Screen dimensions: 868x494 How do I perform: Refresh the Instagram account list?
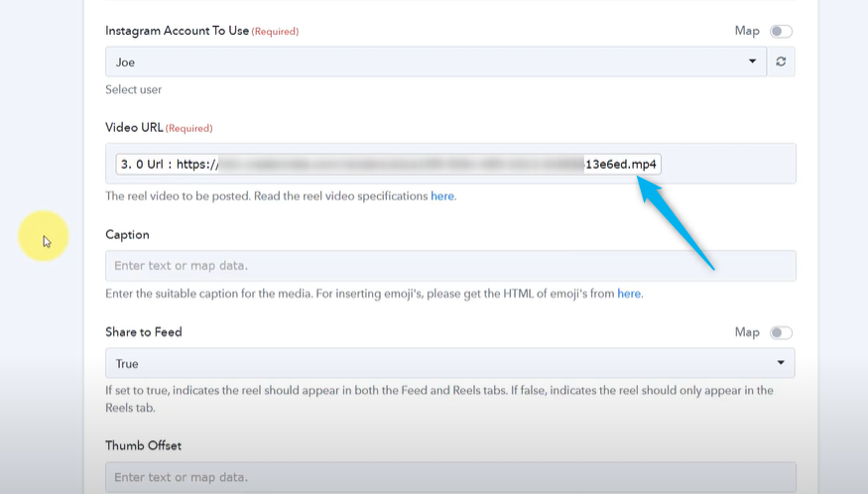781,62
